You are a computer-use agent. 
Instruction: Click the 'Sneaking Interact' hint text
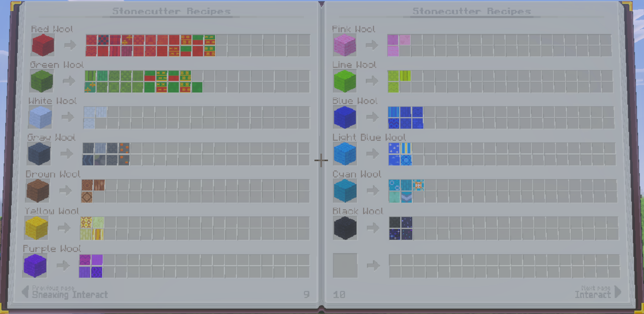70,295
